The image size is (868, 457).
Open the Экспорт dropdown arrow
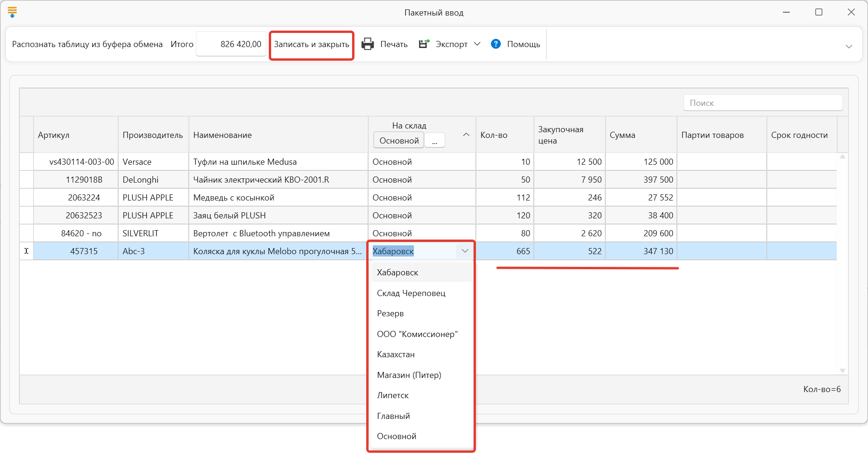[x=477, y=44]
